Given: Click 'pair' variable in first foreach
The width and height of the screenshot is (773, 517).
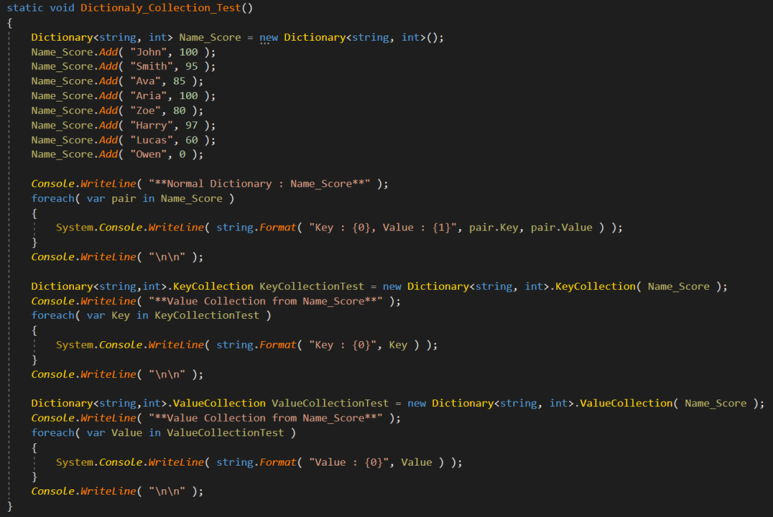Looking at the screenshot, I should click(x=123, y=198).
